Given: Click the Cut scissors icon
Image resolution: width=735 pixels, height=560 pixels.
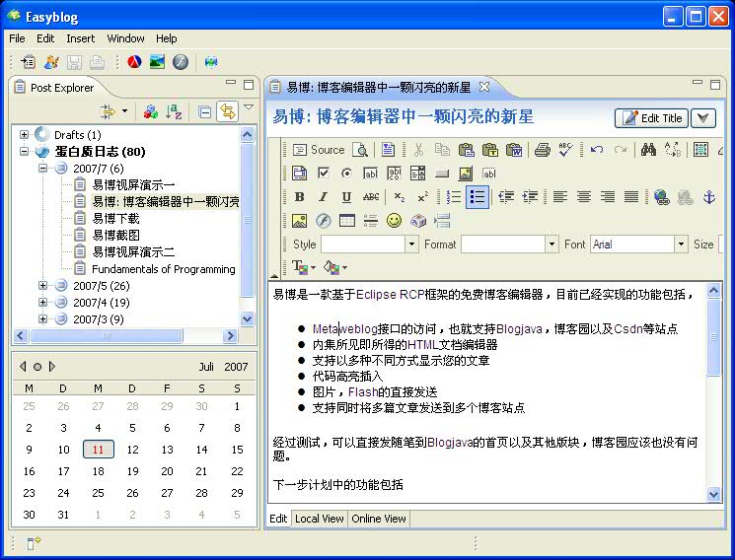Looking at the screenshot, I should click(418, 150).
